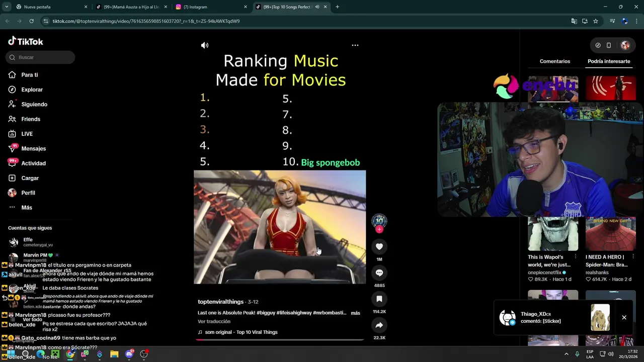Viewport: 644px width, 362px height.
Task: Follow creator with the red plus badge
Action: (379, 229)
